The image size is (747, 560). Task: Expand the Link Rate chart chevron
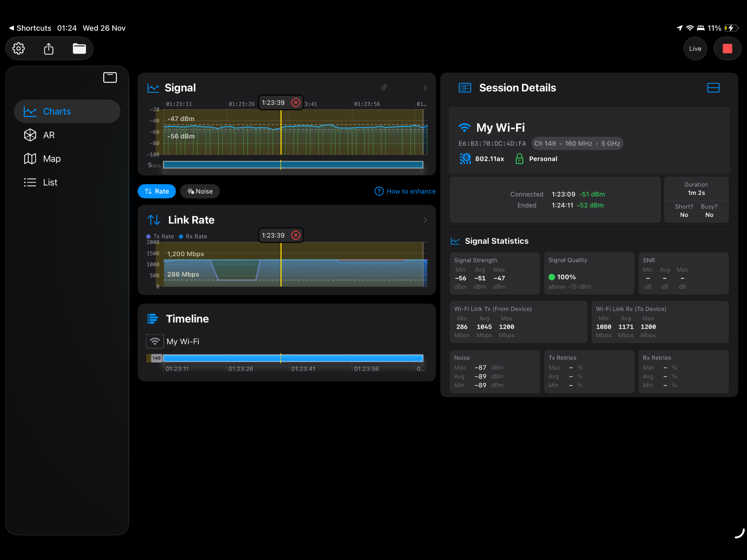tap(425, 220)
